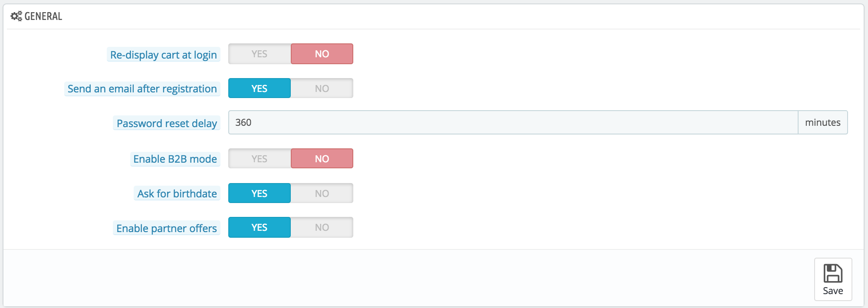Set Re-display cart at login to Yes

tap(260, 54)
